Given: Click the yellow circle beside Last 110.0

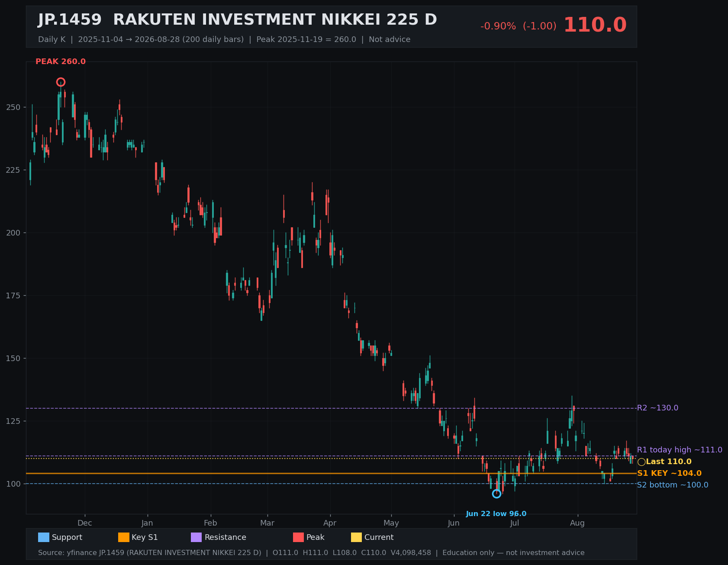Looking at the screenshot, I should [x=641, y=462].
